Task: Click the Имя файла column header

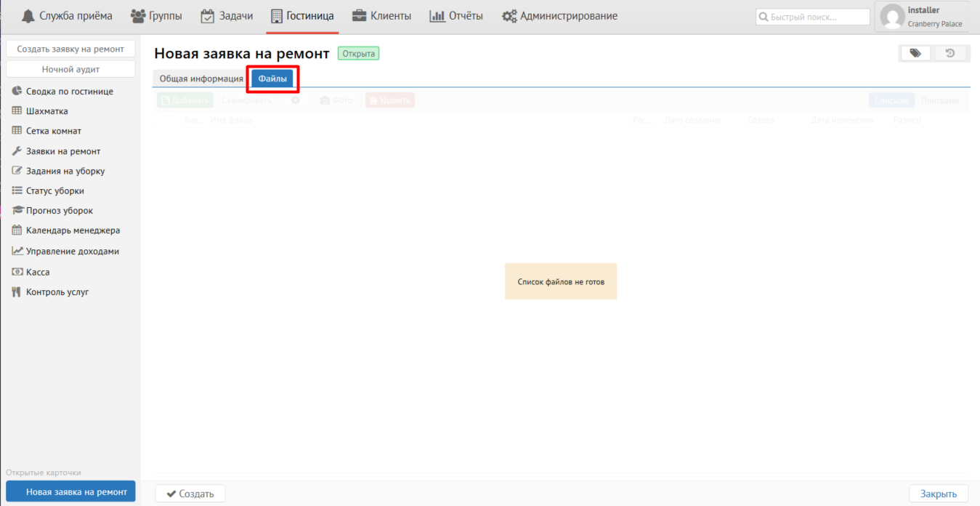Action: coord(232,120)
